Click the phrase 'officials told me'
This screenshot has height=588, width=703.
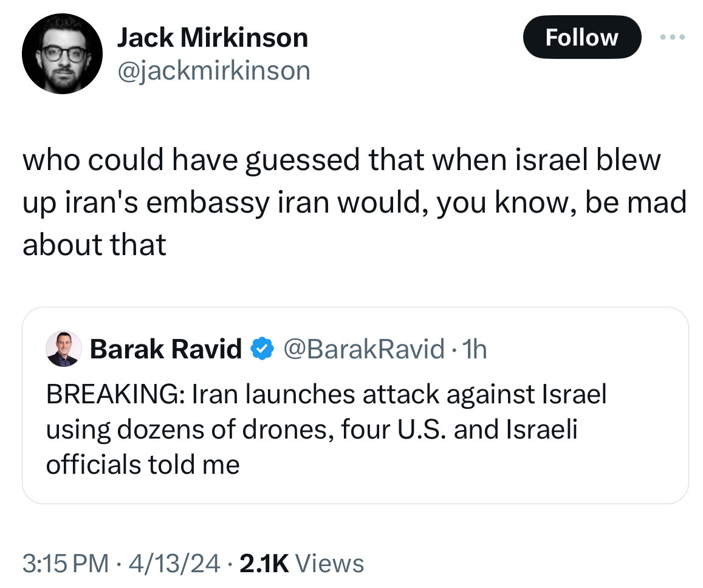tap(143, 465)
